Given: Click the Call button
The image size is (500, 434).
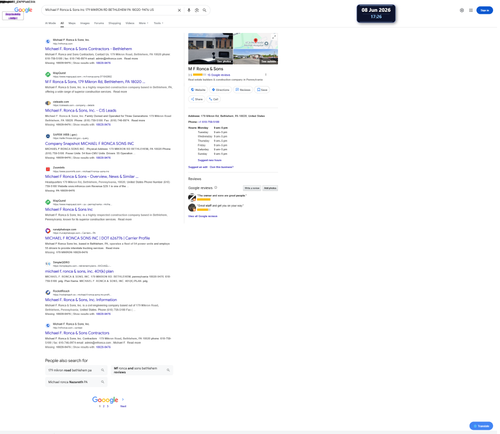Looking at the screenshot, I should (x=213, y=99).
